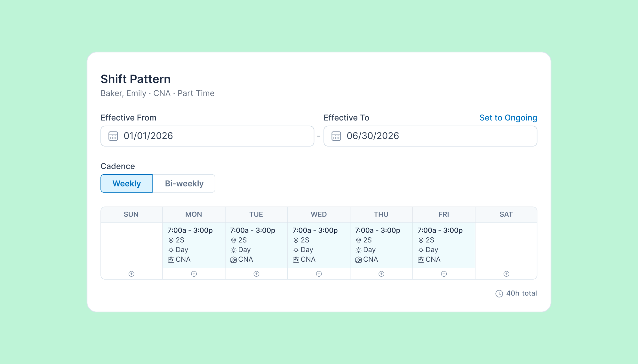Image resolution: width=638 pixels, height=364 pixels.
Task: Select the Weekly cadence option
Action: 127,183
